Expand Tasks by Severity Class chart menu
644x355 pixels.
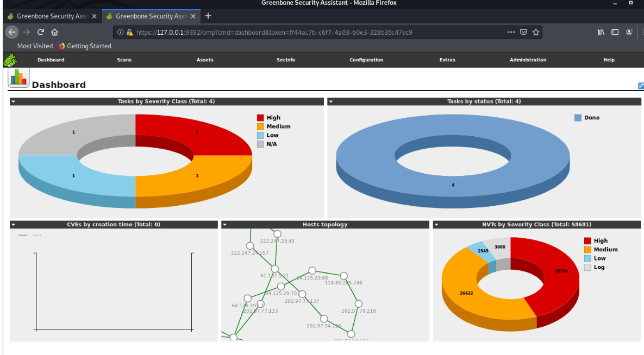[13, 102]
